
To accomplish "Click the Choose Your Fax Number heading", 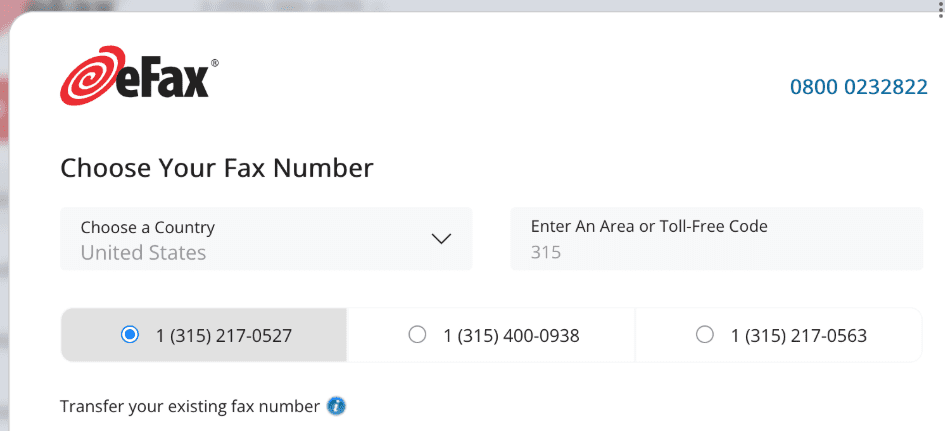I will [217, 167].
